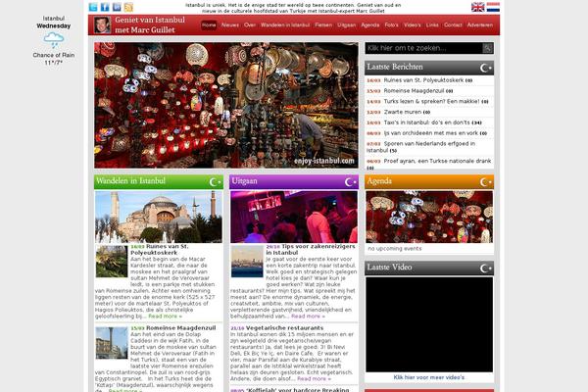The image size is (588, 392).
Task: Click 'Chance of Rain' weather text
Action: point(54,55)
